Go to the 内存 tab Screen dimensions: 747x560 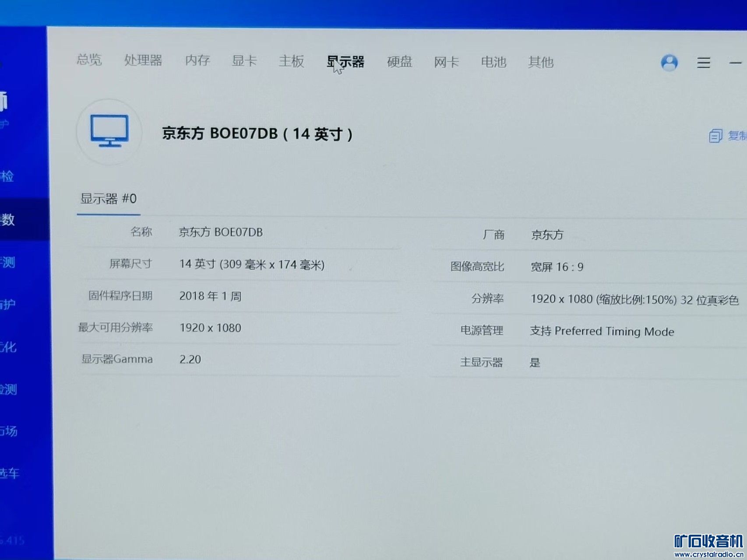(x=197, y=60)
